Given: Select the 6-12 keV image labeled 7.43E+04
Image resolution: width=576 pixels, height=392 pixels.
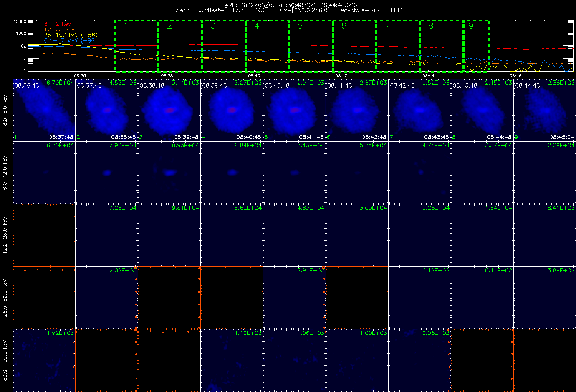Looking at the screenshot, I should tap(295, 172).
